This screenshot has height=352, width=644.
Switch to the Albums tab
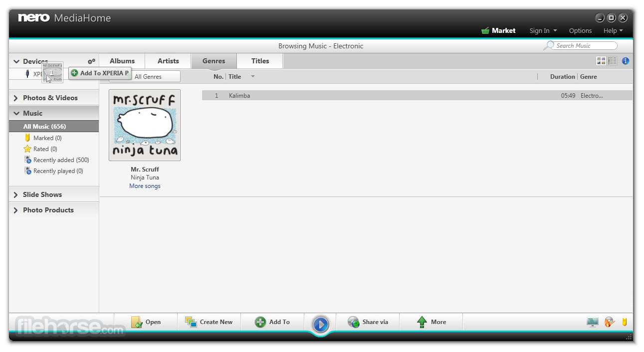click(122, 61)
